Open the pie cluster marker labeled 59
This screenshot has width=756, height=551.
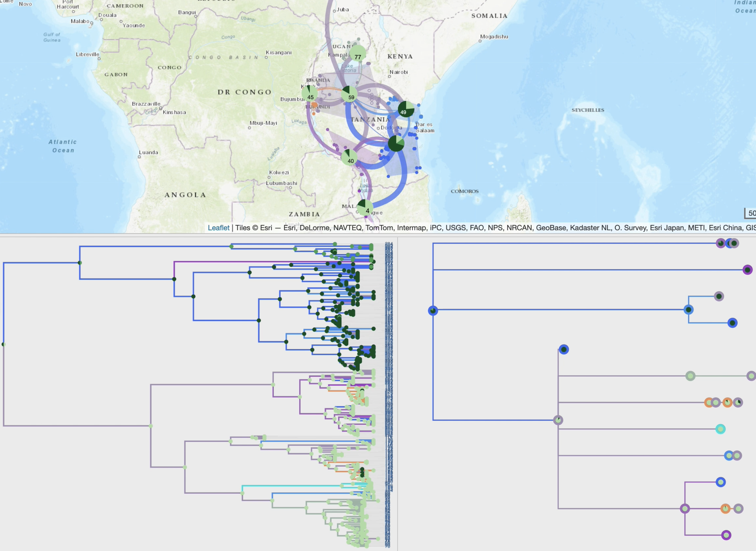click(x=349, y=94)
